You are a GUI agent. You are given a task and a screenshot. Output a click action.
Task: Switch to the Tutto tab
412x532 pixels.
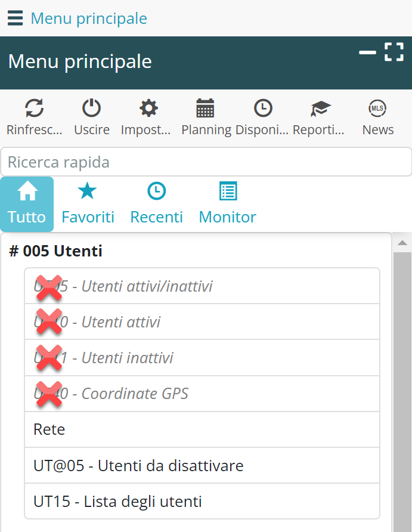click(27, 204)
